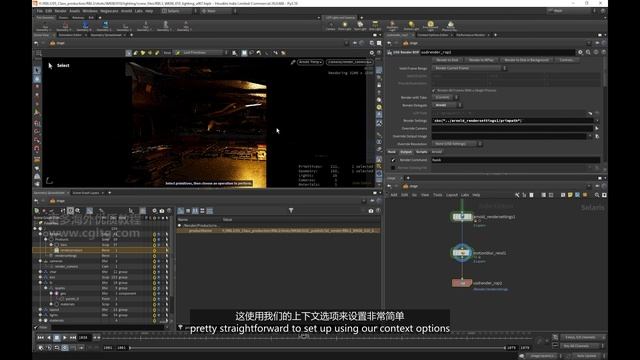Open the Valid Frame Range dropdown
The width and height of the screenshot is (640, 360).
(469, 68)
